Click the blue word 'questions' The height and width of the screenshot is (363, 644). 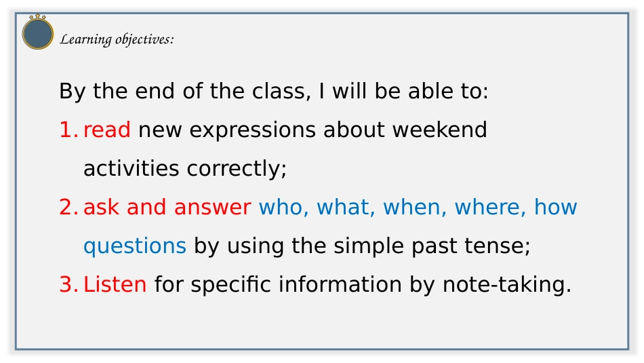click(135, 246)
